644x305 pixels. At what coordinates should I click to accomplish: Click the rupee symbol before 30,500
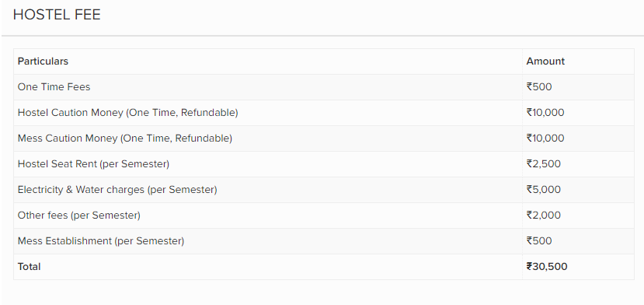coord(529,267)
